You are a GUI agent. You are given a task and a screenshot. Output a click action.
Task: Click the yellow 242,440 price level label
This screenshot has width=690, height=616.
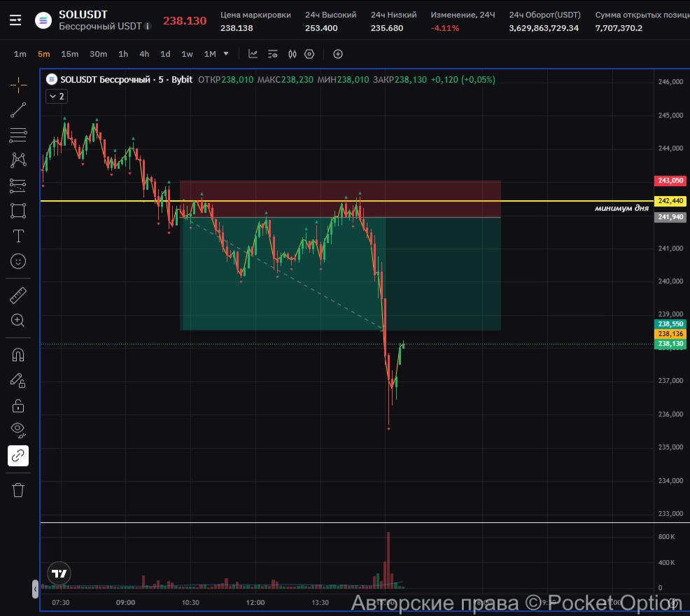[x=670, y=201]
